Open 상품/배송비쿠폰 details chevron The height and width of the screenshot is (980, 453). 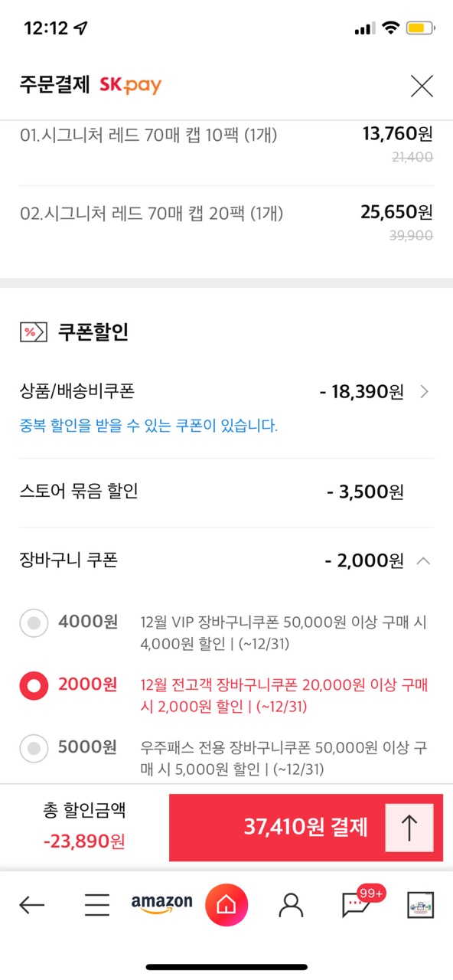425,393
